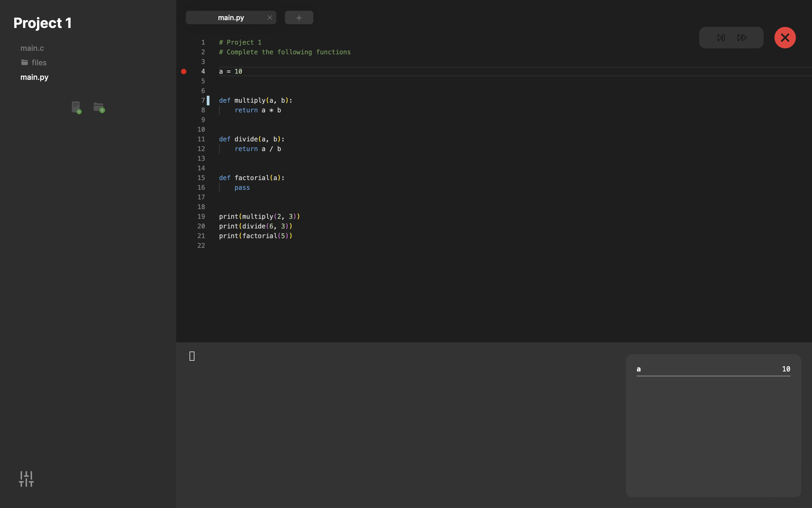Stop debugging with the red X button

pyautogui.click(x=785, y=38)
